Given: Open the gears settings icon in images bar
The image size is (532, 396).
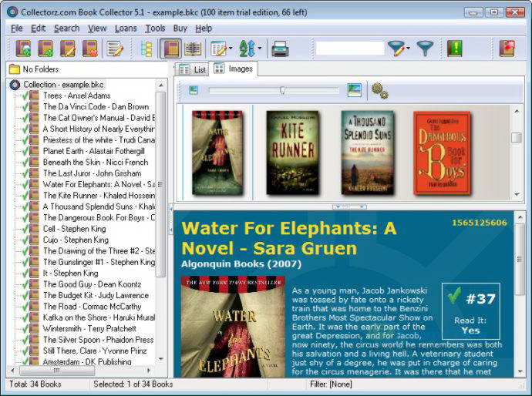Looking at the screenshot, I should point(379,91).
